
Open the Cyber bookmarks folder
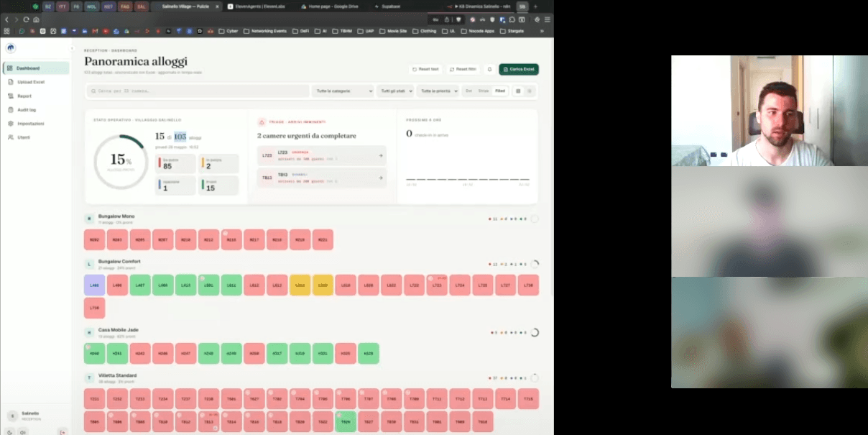coord(229,31)
